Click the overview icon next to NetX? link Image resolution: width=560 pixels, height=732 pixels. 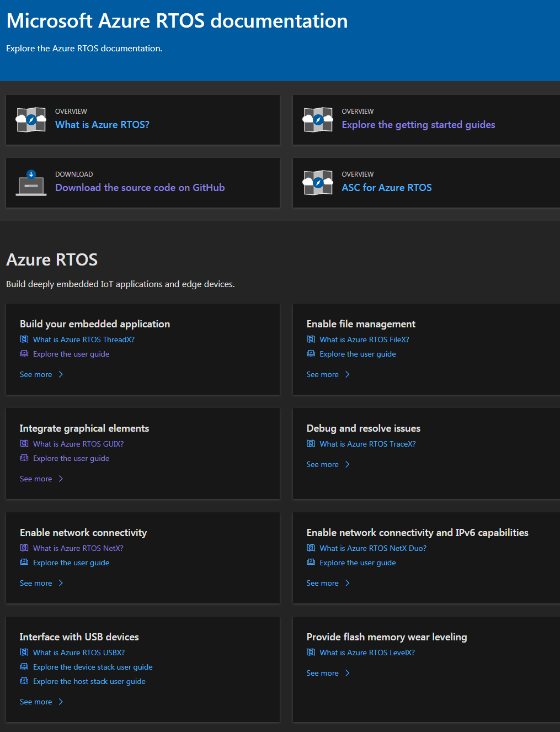pos(24,548)
